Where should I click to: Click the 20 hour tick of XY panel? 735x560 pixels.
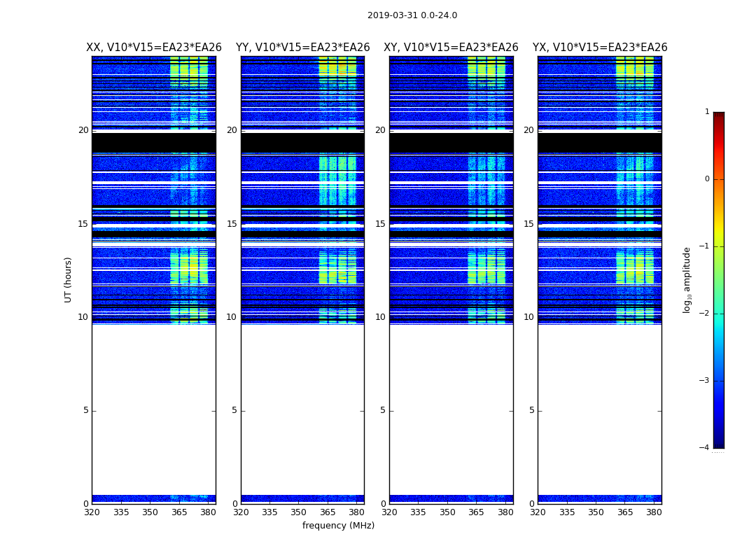click(x=380, y=130)
